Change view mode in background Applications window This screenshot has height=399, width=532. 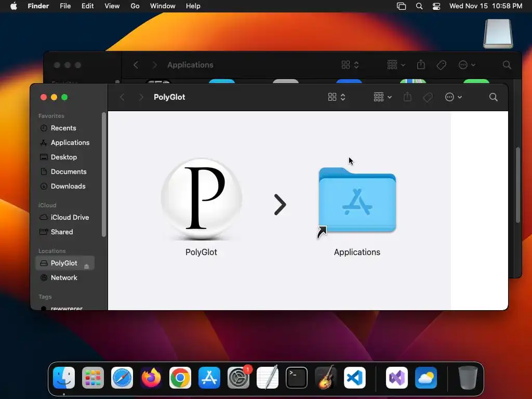point(350,65)
